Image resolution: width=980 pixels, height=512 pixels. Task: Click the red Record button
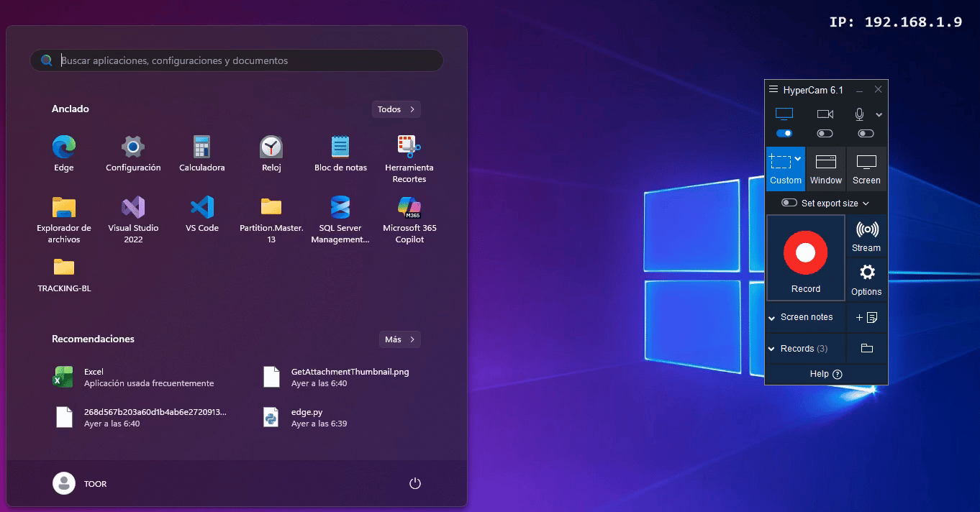pos(805,253)
